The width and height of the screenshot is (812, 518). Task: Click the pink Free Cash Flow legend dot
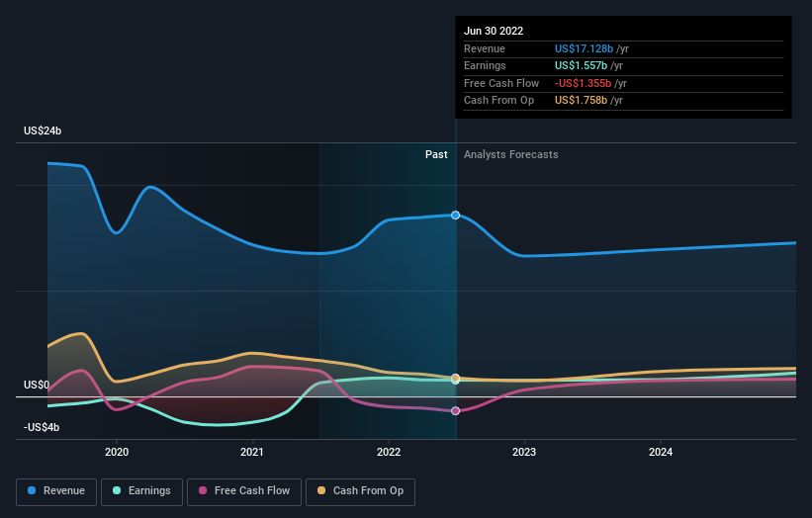[203, 490]
